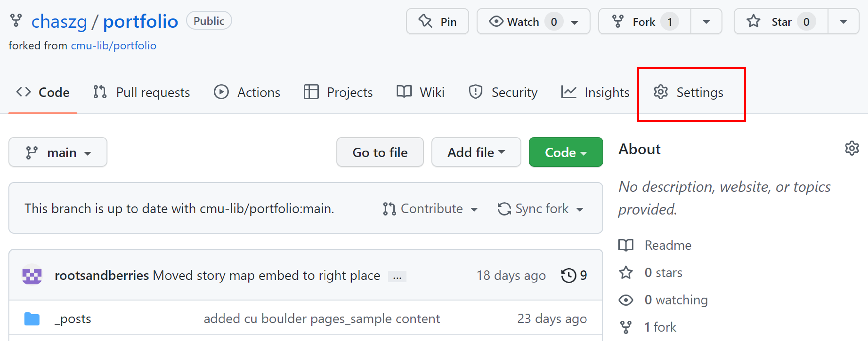Click the Public visibility badge

coord(209,21)
